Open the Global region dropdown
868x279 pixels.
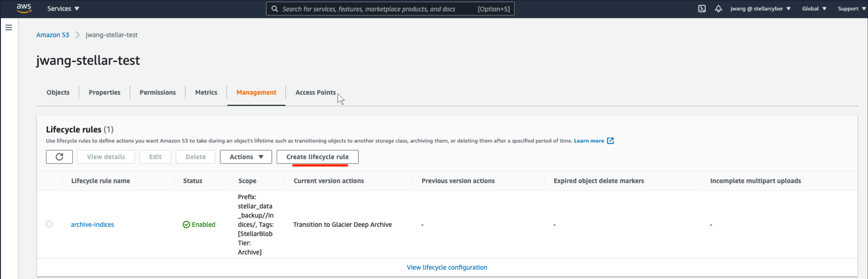point(814,9)
